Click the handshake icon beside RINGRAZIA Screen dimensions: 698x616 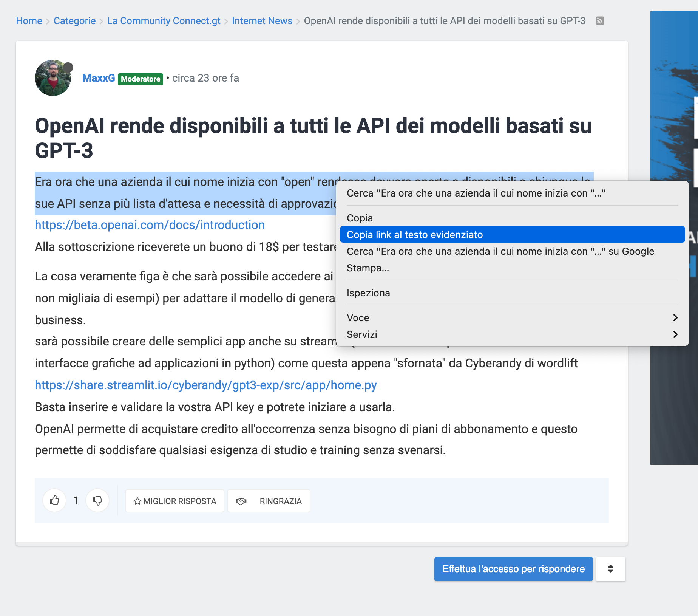coord(241,501)
